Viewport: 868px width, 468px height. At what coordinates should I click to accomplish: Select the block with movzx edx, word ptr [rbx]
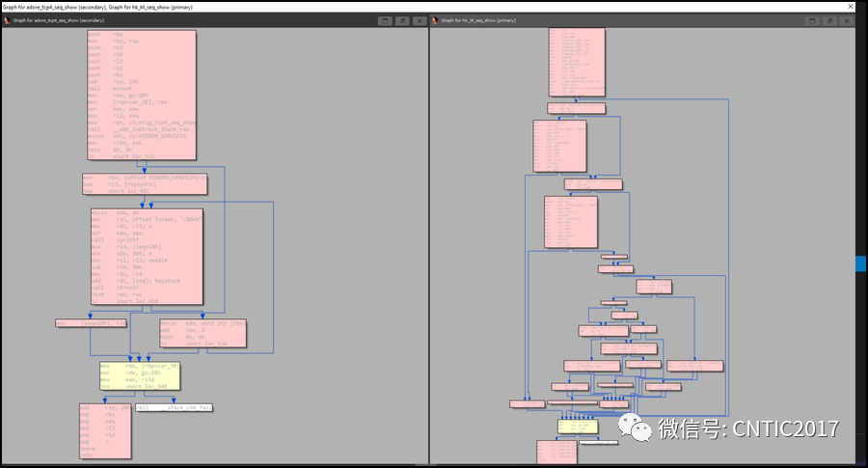[x=203, y=333]
